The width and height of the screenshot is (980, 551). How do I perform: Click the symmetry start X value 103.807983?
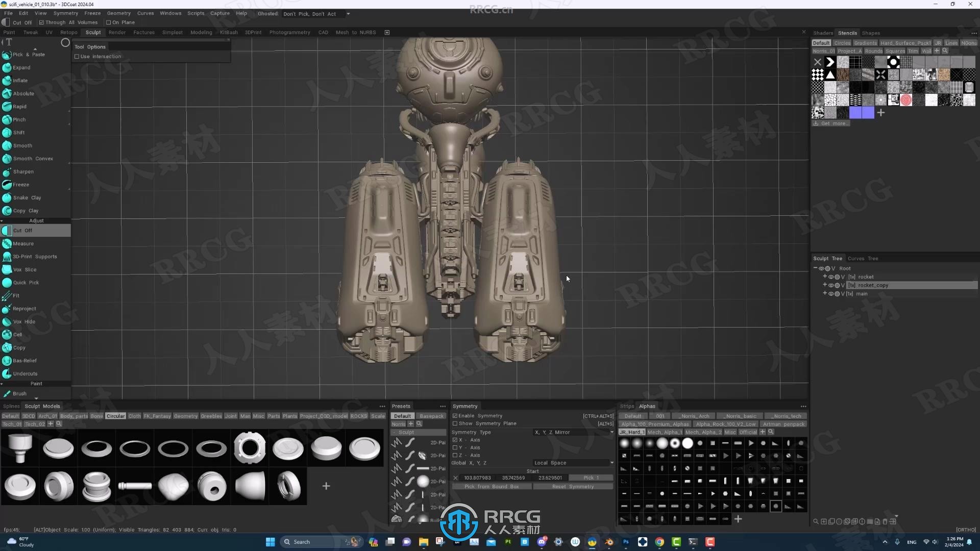(477, 478)
